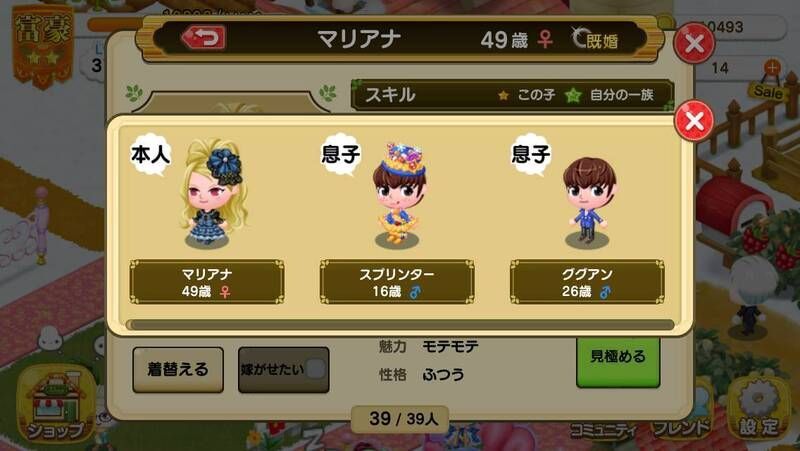
Task: Tap the crowned スプリンター son avatar
Action: click(x=398, y=196)
